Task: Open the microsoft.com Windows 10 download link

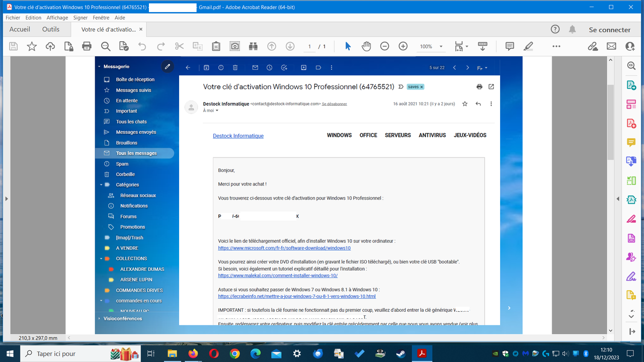Action: 283,248
